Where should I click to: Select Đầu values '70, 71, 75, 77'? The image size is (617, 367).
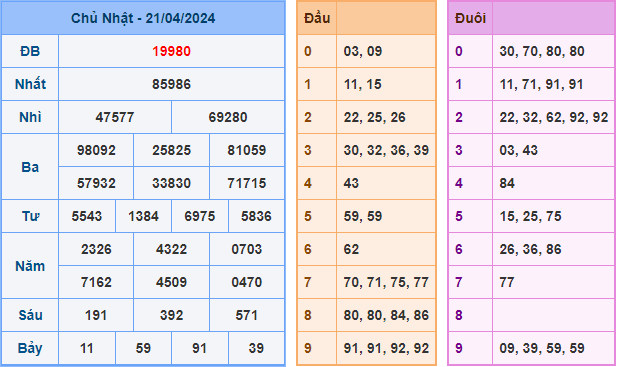386,282
